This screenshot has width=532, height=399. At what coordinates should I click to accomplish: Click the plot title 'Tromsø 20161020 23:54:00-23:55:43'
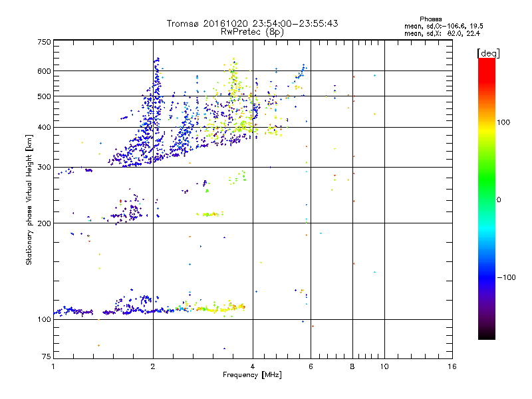pos(252,23)
